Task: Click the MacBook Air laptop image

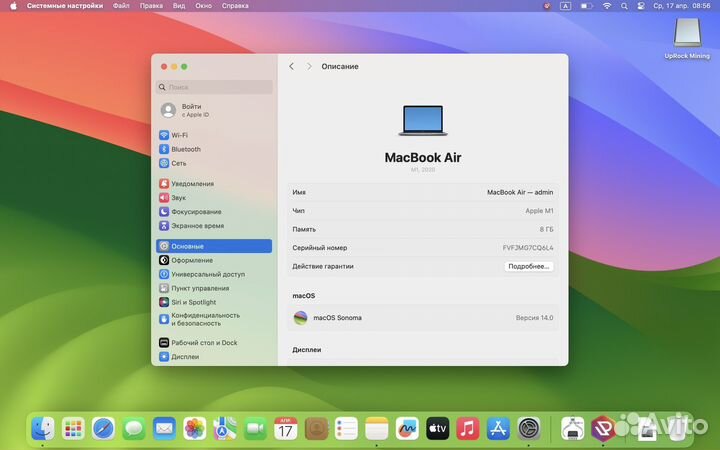Action: (423, 120)
